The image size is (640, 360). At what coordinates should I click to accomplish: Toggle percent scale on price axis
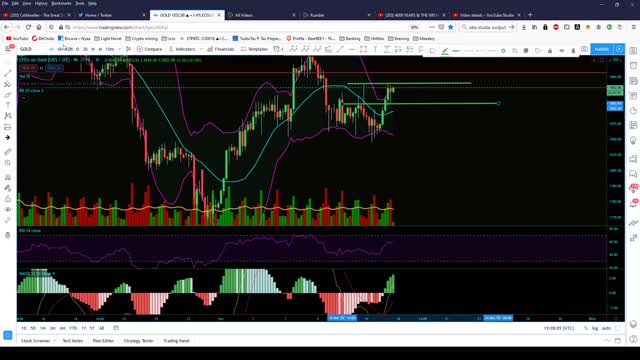click(x=586, y=328)
